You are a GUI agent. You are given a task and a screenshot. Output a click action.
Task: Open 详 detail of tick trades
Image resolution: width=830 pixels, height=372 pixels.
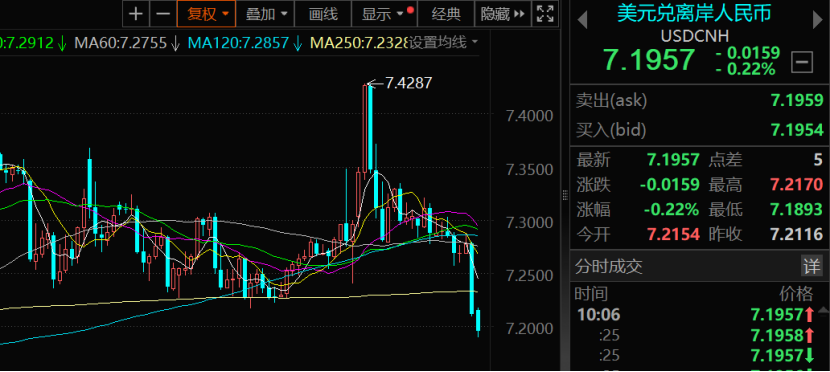click(x=811, y=266)
